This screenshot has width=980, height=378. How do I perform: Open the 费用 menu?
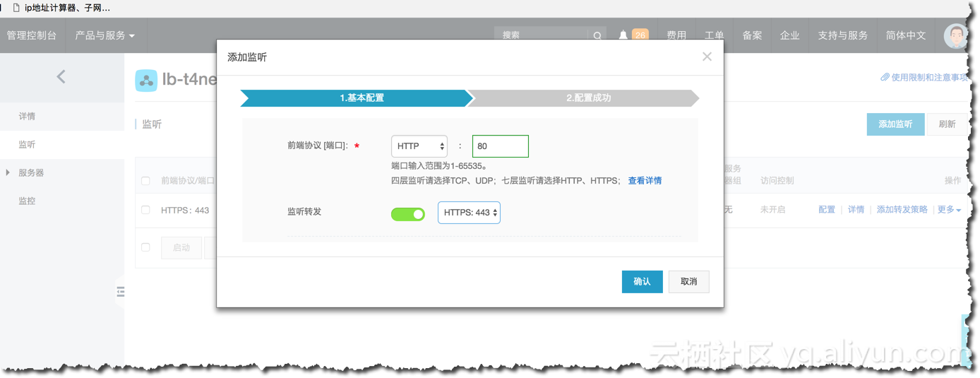pos(676,35)
